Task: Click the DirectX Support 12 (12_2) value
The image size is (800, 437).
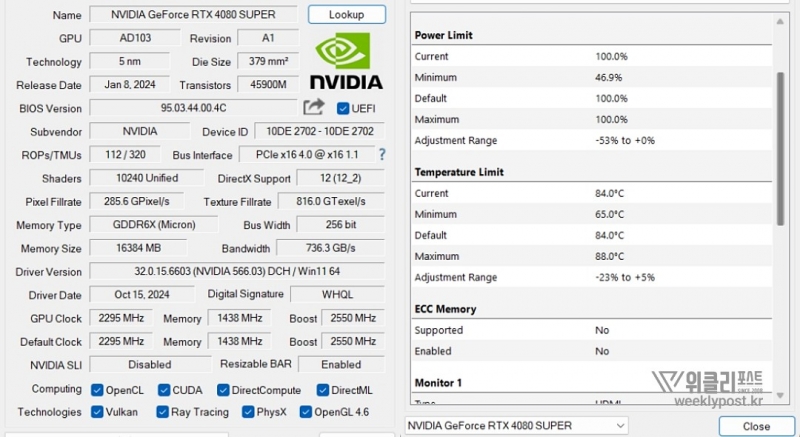Action: pyautogui.click(x=341, y=178)
